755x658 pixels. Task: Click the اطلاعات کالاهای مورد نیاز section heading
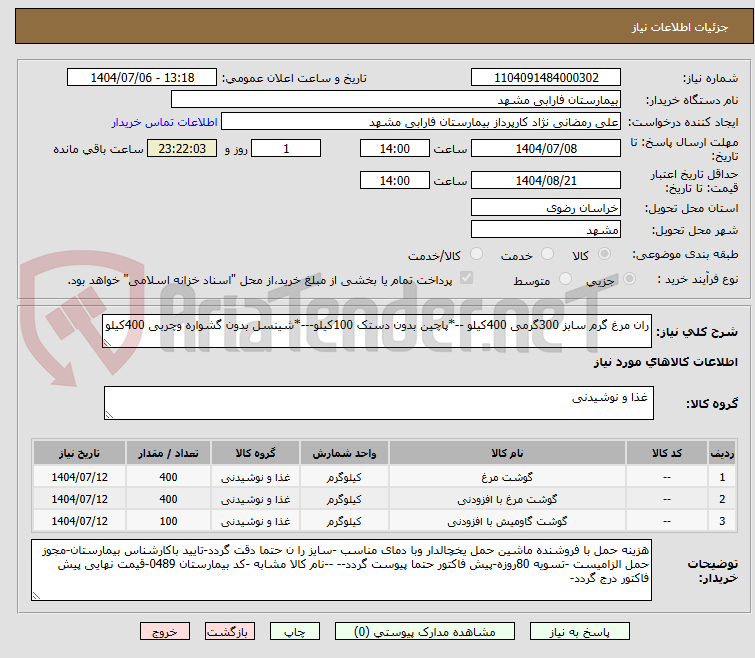[x=665, y=362]
